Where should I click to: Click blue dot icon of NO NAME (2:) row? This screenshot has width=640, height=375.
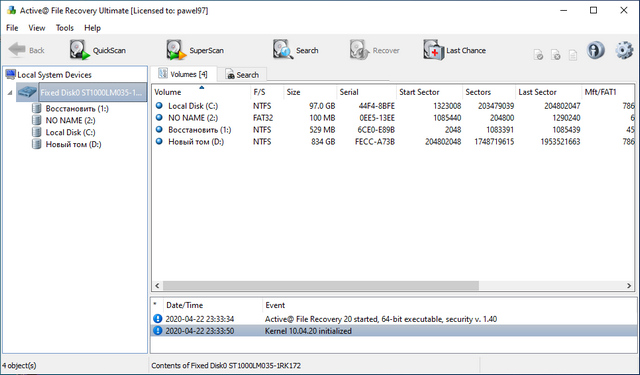[159, 118]
